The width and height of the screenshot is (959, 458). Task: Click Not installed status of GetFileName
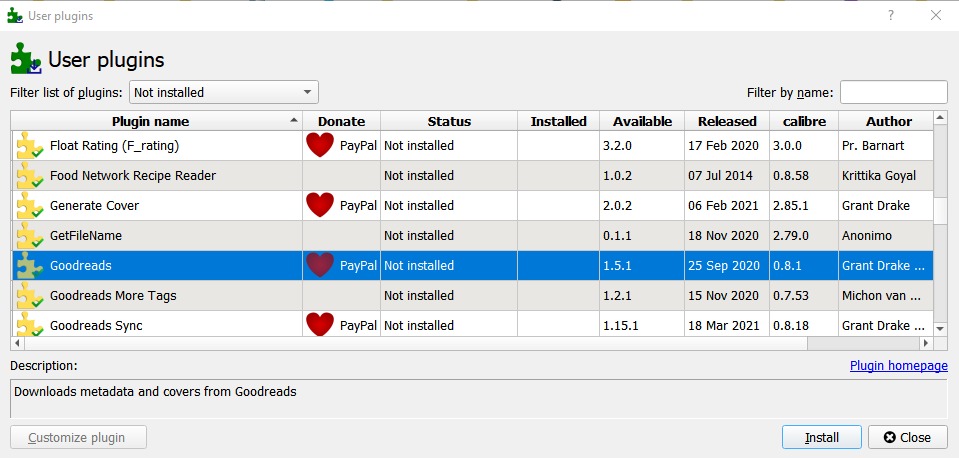coord(419,235)
